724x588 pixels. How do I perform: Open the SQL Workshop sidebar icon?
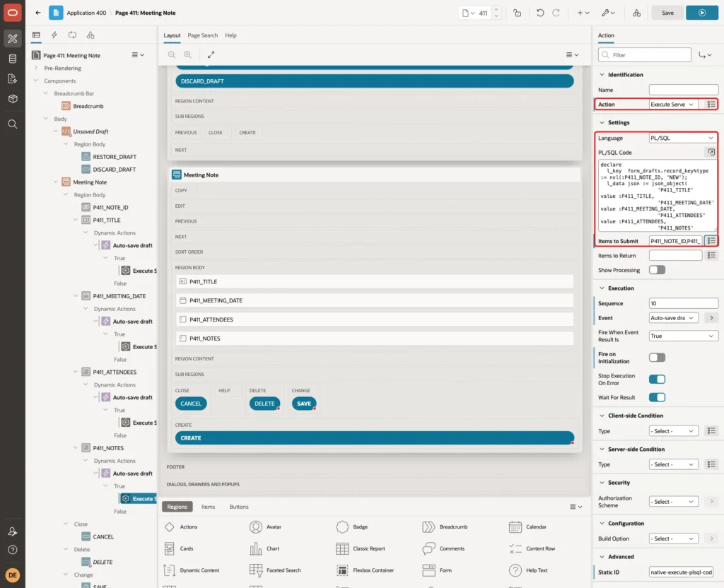click(x=13, y=59)
